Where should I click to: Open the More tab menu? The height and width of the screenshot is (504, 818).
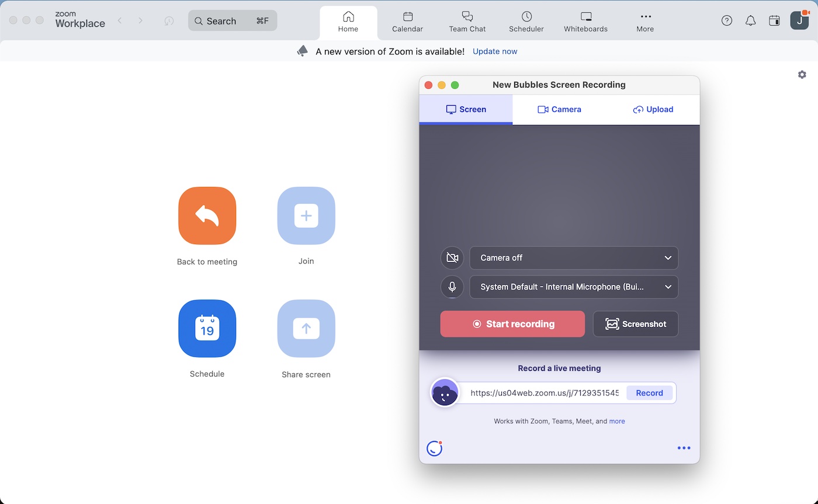[645, 22]
